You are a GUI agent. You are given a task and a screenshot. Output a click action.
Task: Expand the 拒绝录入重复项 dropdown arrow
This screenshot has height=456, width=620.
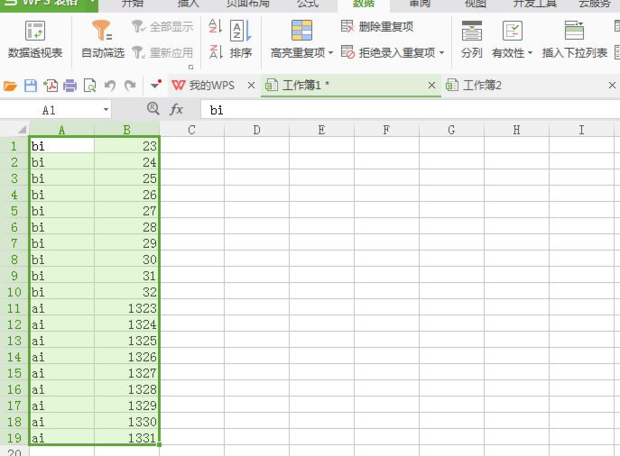point(442,53)
